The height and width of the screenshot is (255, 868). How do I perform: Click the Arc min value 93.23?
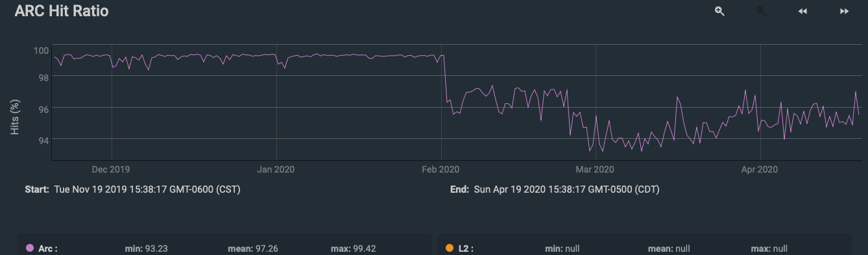(x=156, y=248)
